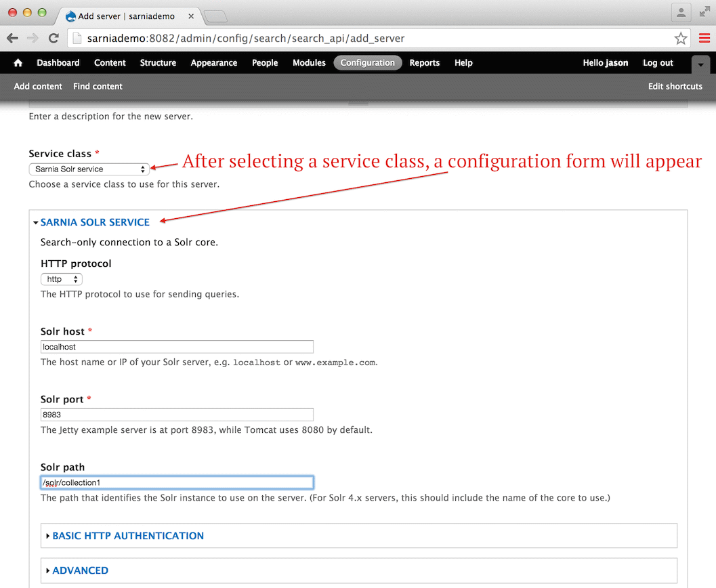716x588 pixels.
Task: Click the Solr port input field
Action: 177,415
